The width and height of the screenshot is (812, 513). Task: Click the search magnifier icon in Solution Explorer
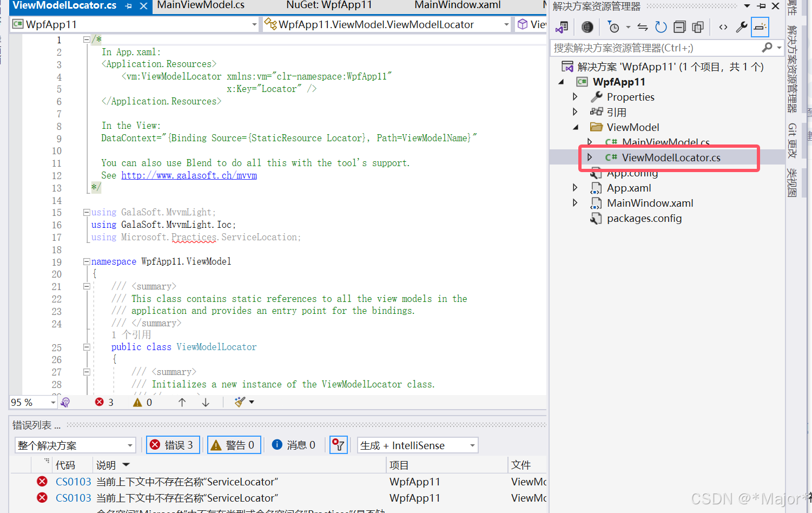(767, 48)
